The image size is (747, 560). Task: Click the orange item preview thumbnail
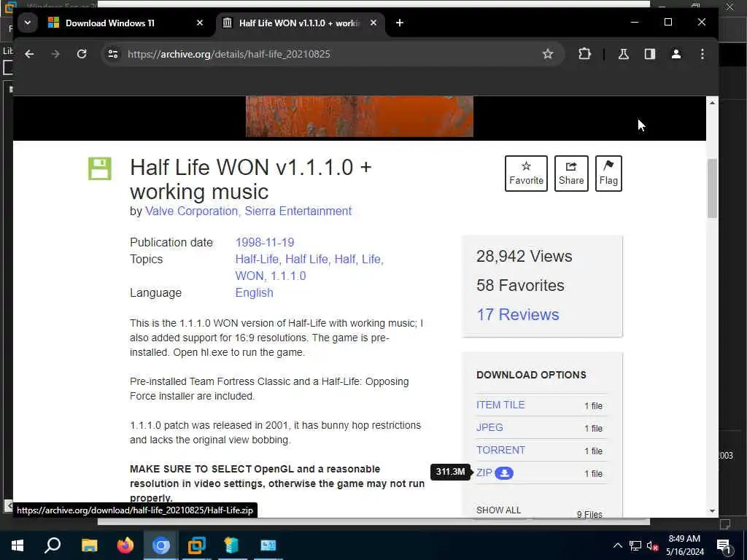(359, 116)
